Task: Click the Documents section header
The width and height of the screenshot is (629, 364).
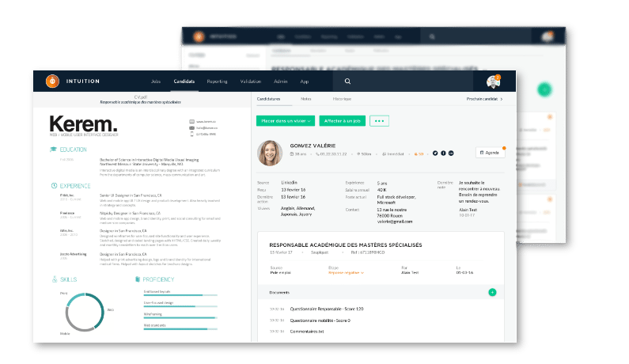Action: pos(279,293)
